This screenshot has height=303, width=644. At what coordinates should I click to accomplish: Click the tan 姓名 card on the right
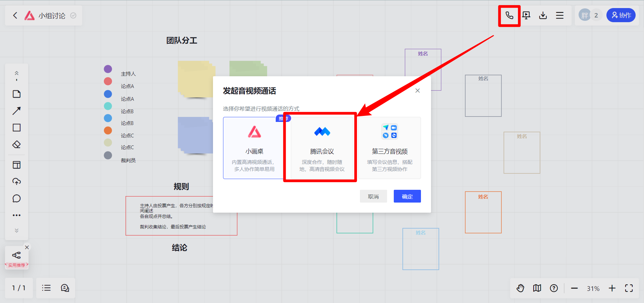pos(522,153)
